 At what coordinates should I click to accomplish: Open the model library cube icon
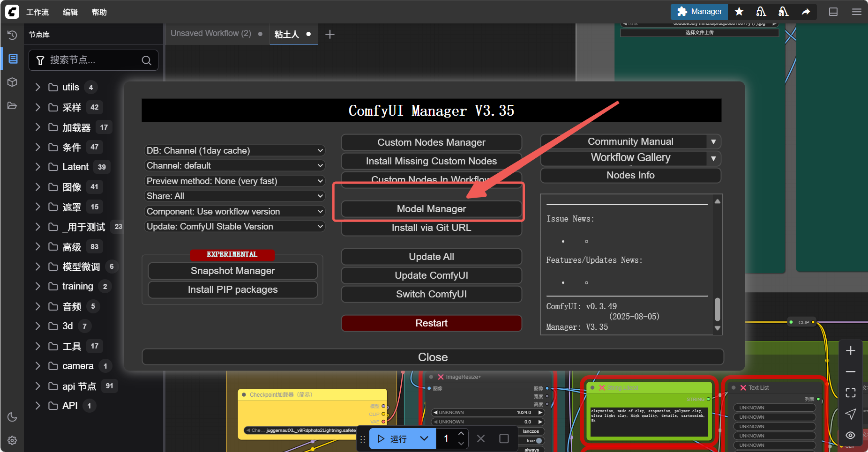pos(13,82)
